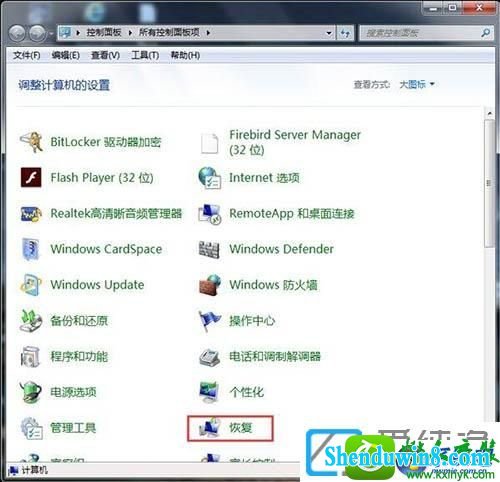The image size is (500, 482).
Task: Open the Windows Update text link
Action: 97,285
